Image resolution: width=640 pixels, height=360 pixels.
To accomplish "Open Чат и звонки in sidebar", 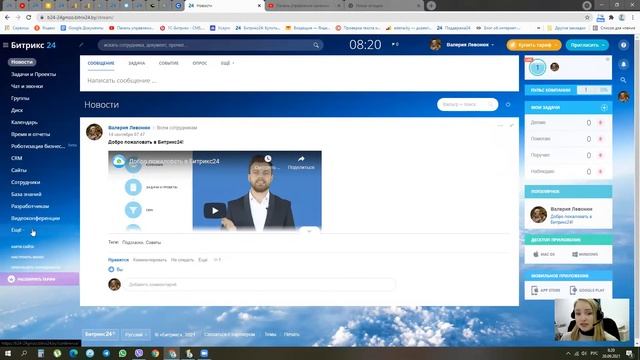I will pos(27,86).
